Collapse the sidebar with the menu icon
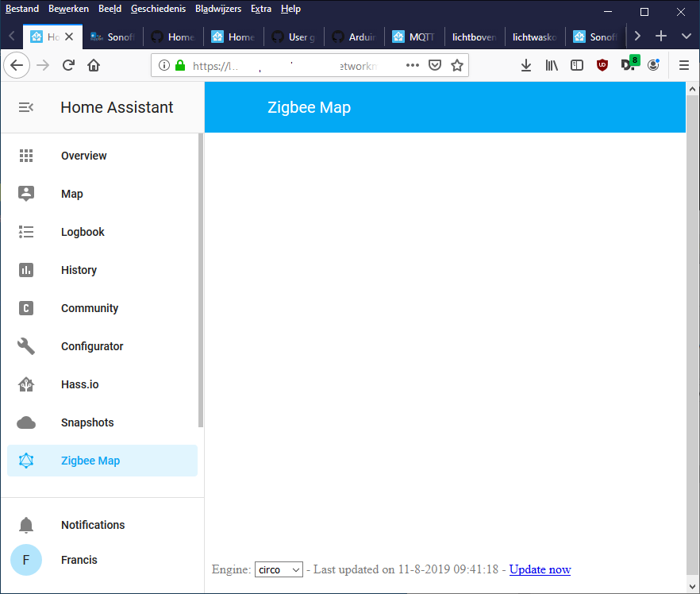 (x=26, y=107)
